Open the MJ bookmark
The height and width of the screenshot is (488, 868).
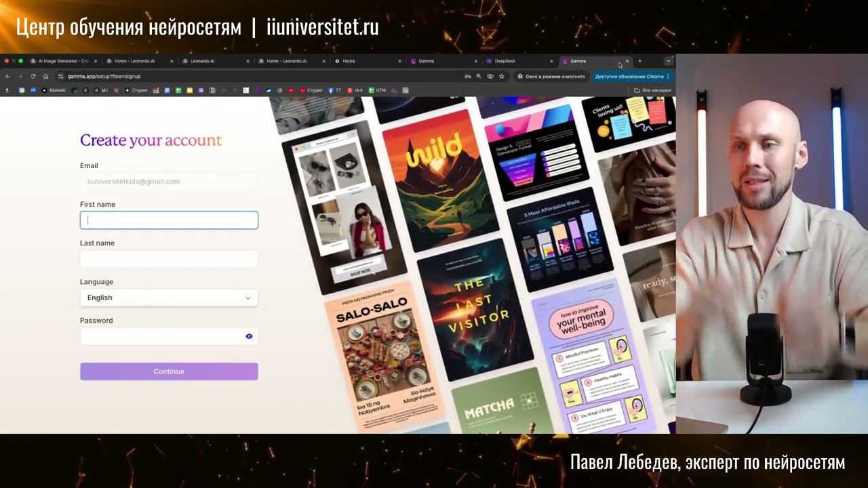[x=101, y=90]
